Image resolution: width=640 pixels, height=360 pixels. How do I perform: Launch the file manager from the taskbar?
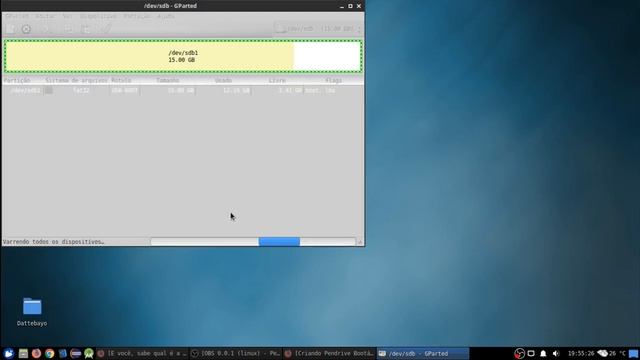pyautogui.click(x=23, y=353)
